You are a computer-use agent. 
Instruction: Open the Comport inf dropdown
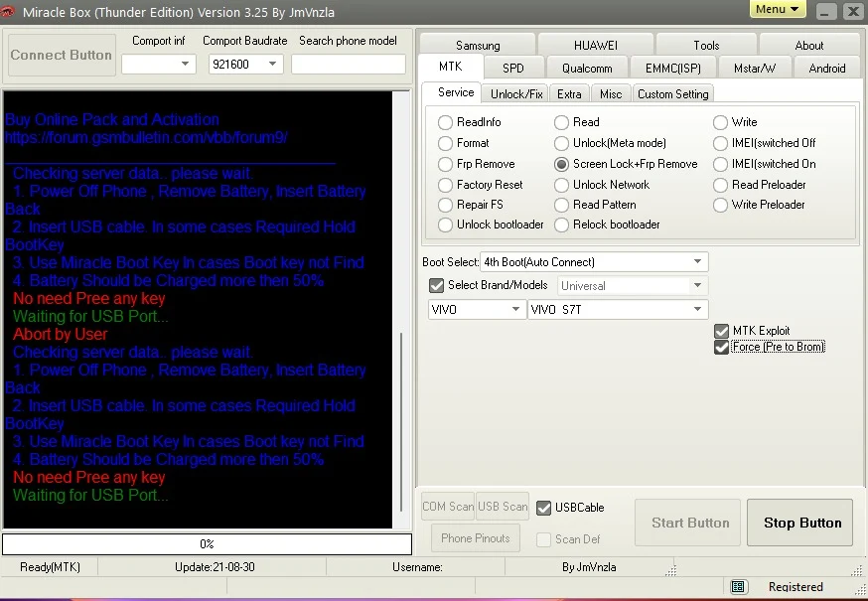[158, 64]
